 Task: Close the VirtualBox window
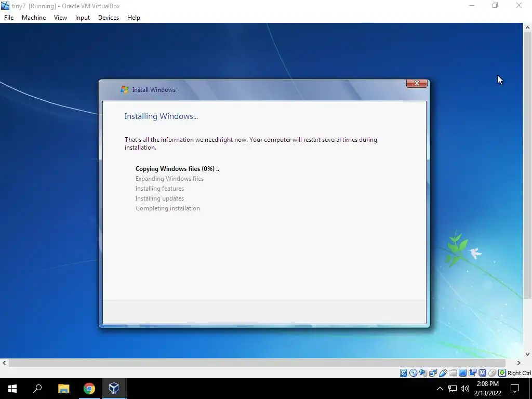[519, 6]
